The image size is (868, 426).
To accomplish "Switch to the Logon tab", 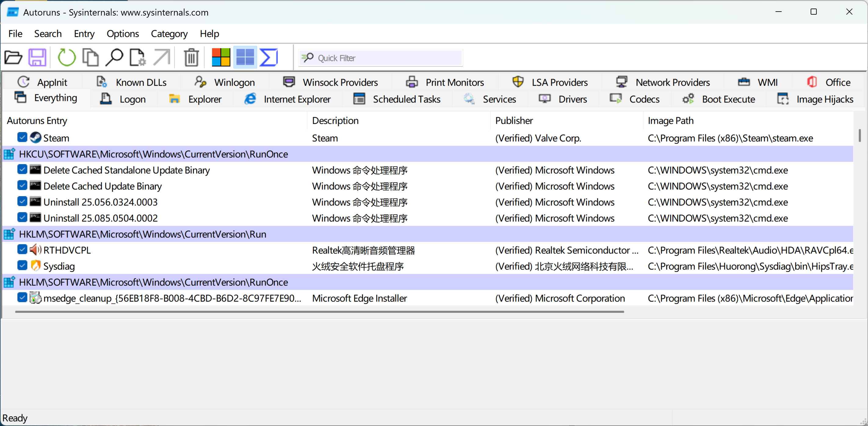I will click(x=123, y=99).
